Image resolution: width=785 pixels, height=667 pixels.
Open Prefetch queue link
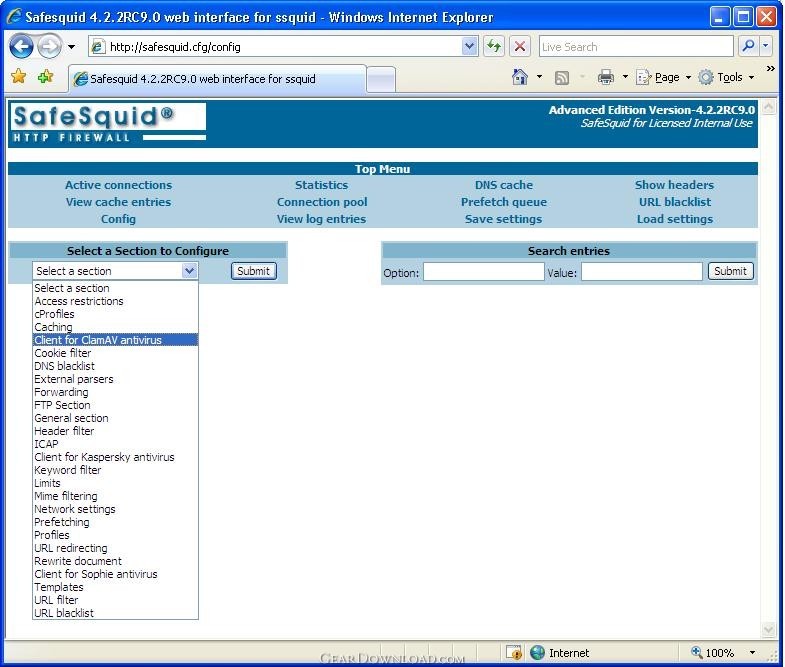[504, 202]
